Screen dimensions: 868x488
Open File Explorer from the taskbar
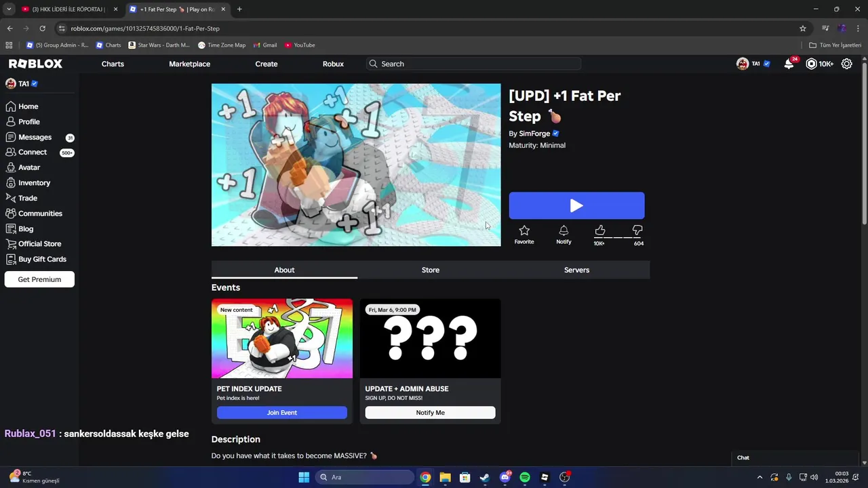[x=445, y=477]
